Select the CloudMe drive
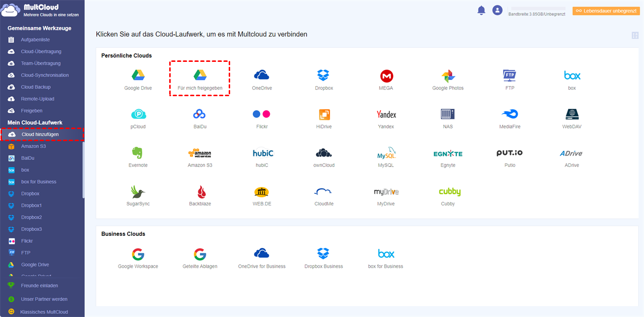 pyautogui.click(x=323, y=196)
